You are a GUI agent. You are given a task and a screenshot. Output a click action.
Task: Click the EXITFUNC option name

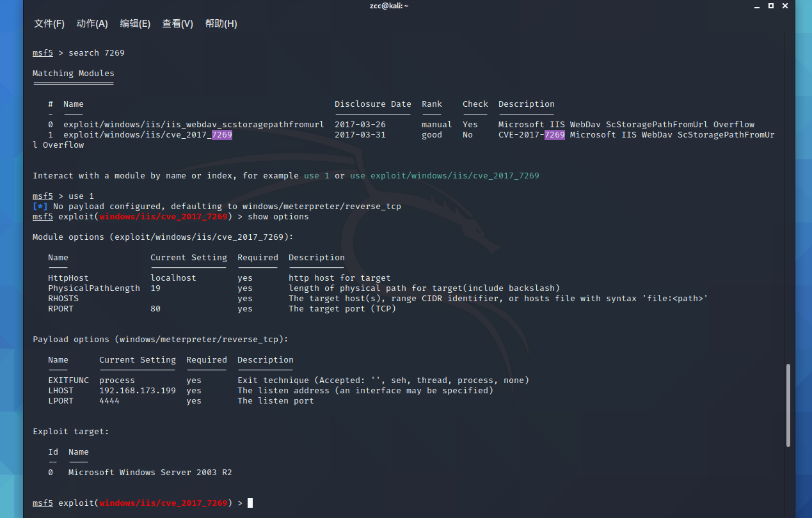click(x=68, y=381)
